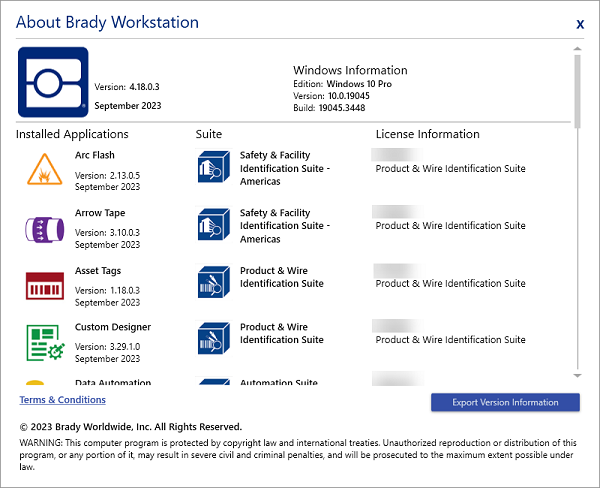Click the Safety & Facility suite icon beside Arc Flash
The image size is (600, 488).
click(215, 167)
